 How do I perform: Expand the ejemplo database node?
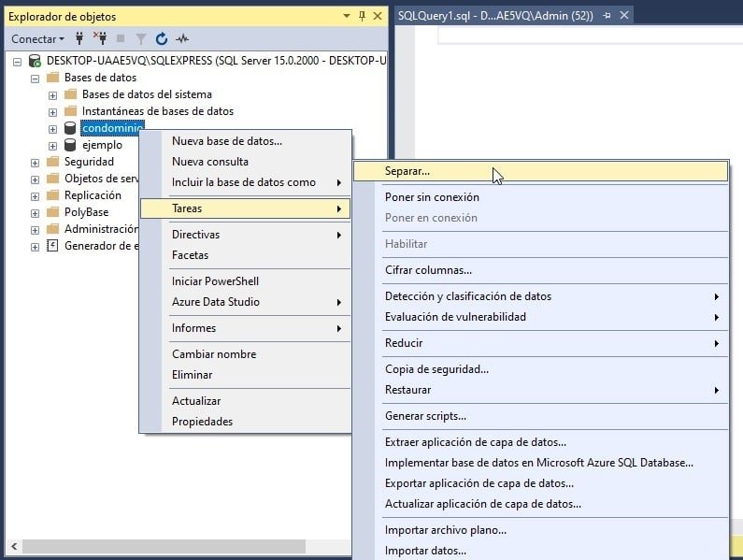(x=52, y=146)
